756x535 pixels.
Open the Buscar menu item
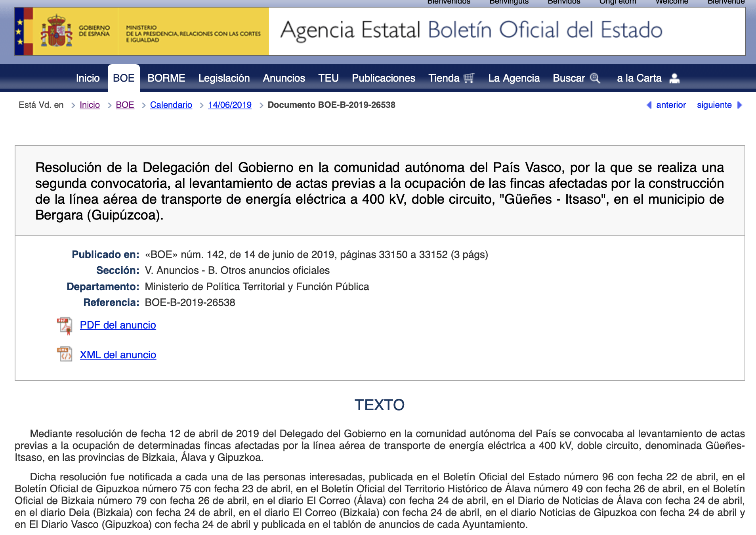pos(569,78)
